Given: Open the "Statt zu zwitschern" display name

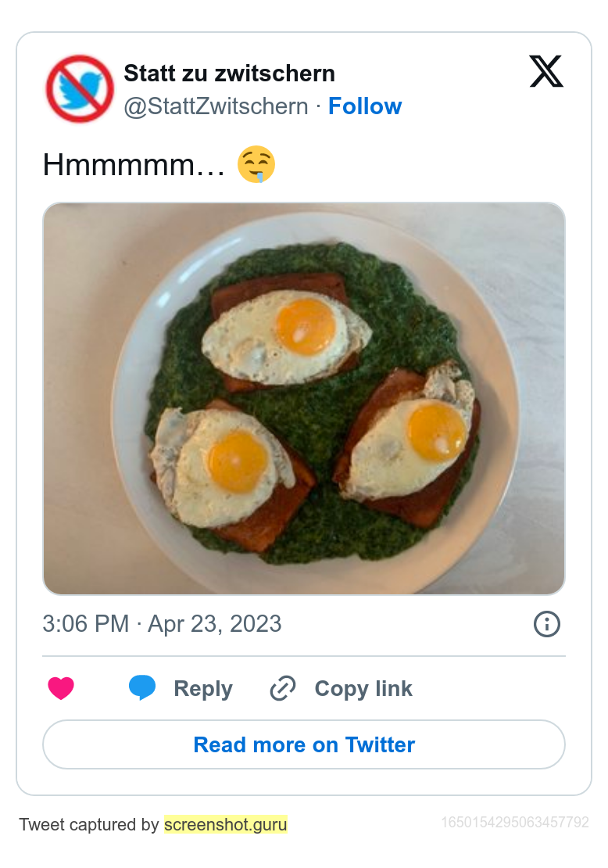Looking at the screenshot, I should click(x=229, y=74).
